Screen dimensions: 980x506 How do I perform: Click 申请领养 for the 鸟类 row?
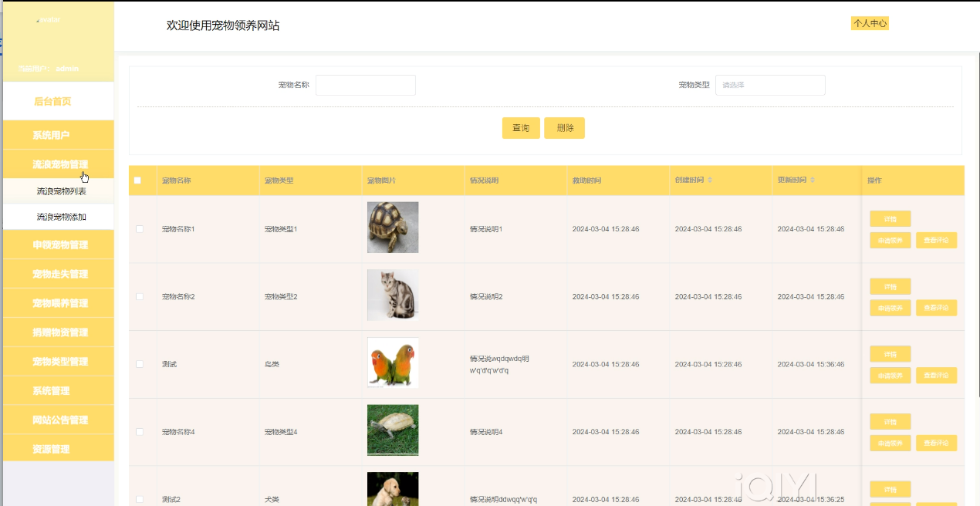point(890,376)
